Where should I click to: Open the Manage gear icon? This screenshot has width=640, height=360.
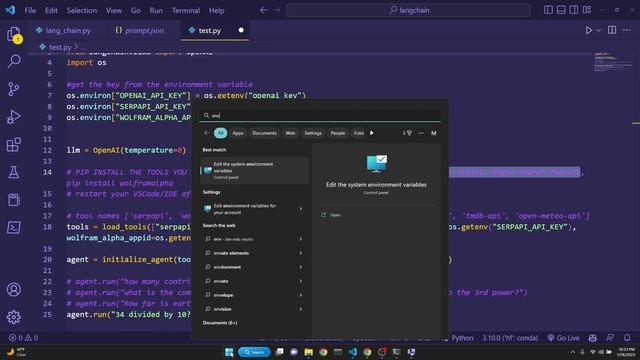13,317
